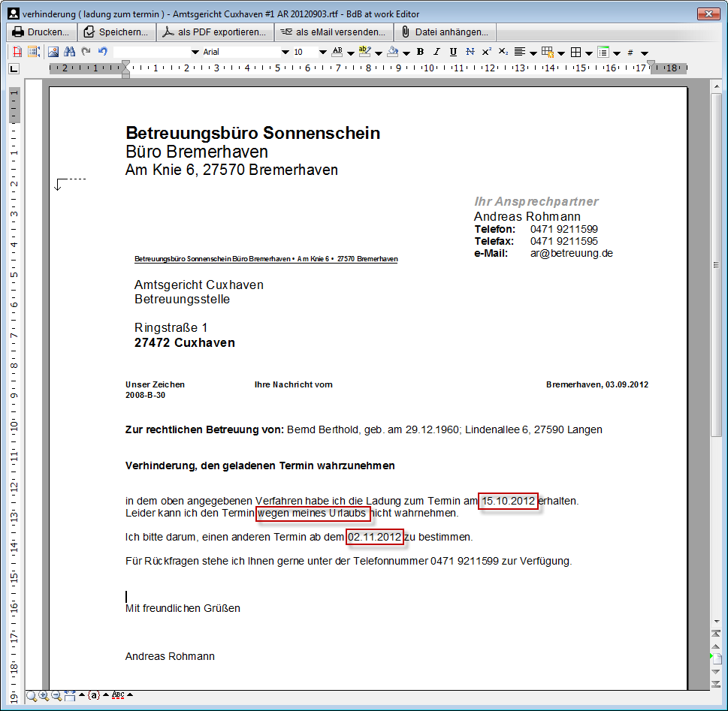Image resolution: width=728 pixels, height=711 pixels.
Task: Click the numbering # icon
Action: [x=630, y=53]
